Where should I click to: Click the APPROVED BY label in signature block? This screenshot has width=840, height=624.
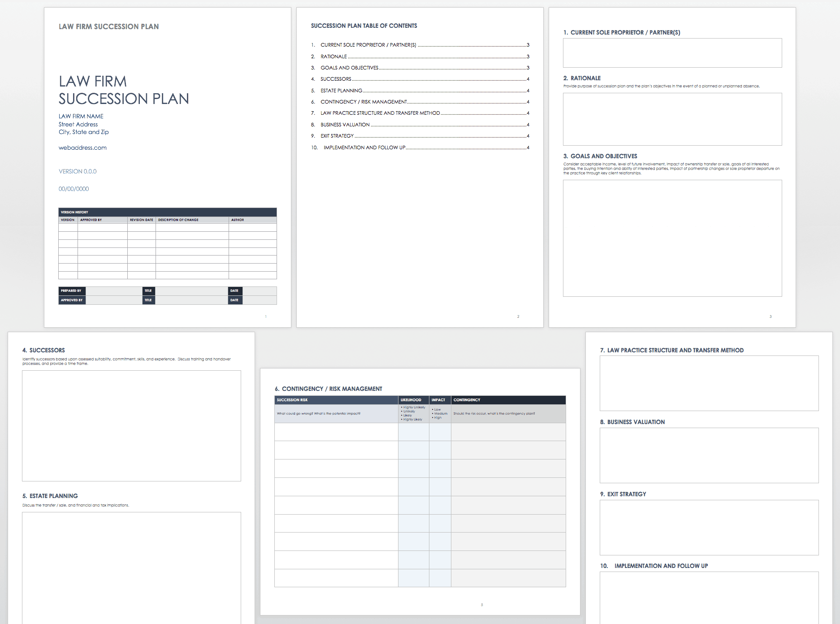click(x=72, y=300)
